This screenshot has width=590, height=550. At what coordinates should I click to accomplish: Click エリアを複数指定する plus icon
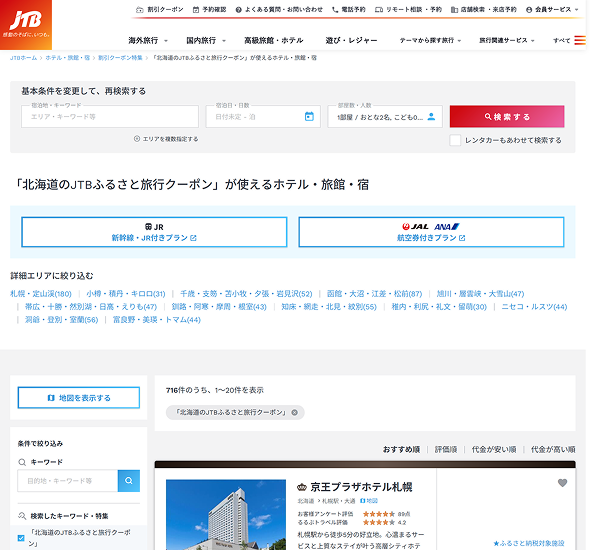click(137, 139)
